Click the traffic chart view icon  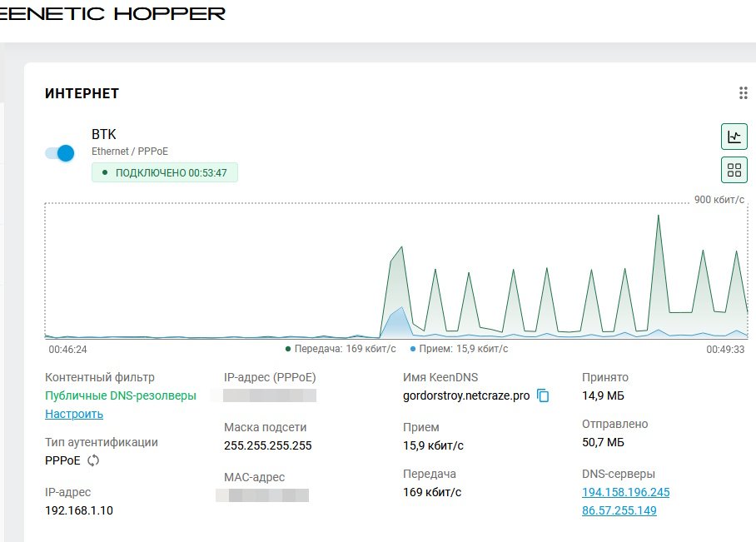734,137
